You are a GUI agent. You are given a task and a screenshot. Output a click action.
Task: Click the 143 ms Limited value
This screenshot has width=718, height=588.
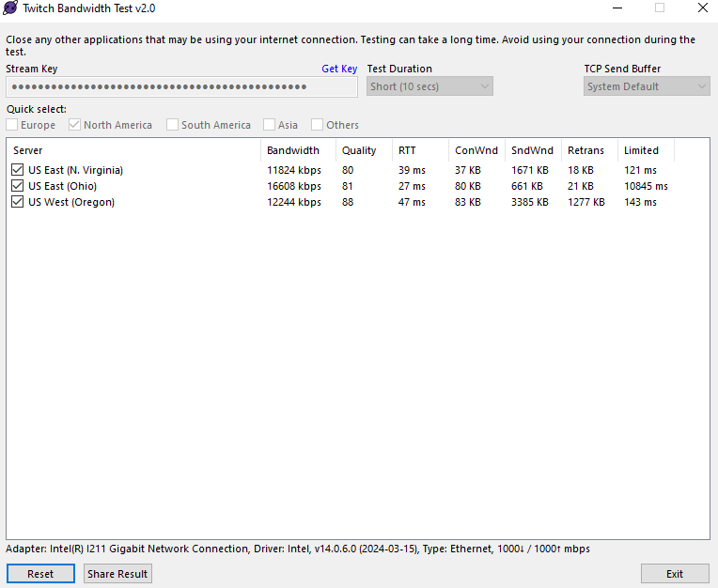point(640,202)
